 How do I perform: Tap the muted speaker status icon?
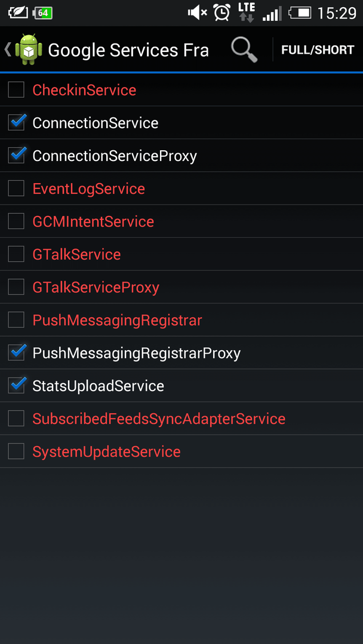198,13
